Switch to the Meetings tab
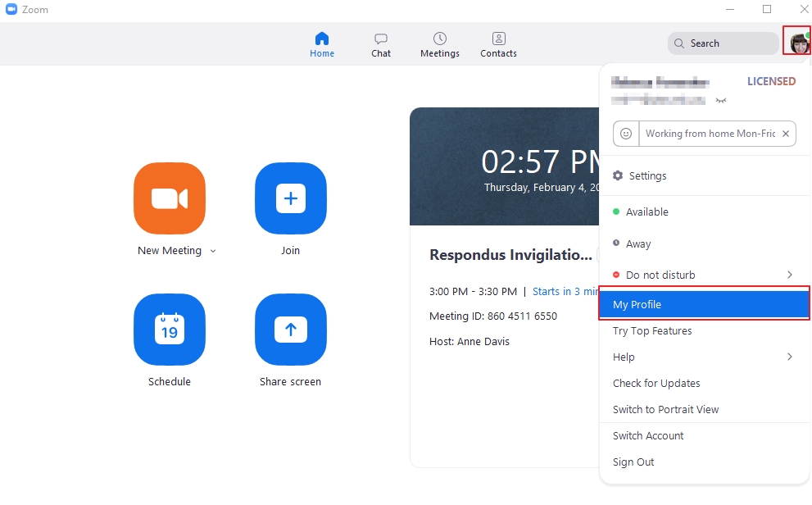The width and height of the screenshot is (812, 505). [x=440, y=45]
